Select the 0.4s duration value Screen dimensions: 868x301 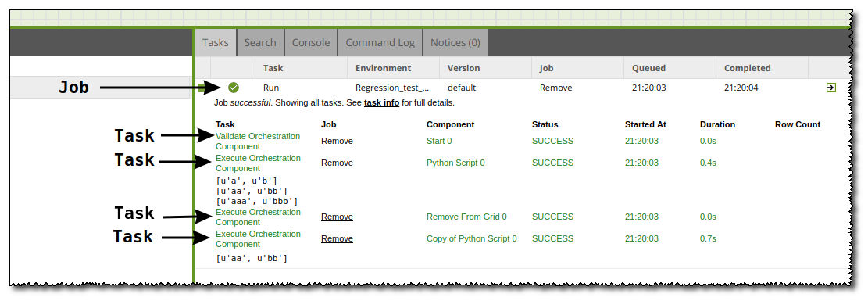(x=708, y=163)
